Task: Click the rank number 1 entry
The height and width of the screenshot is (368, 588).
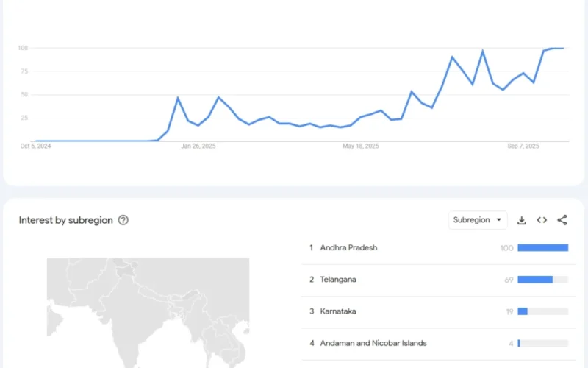Action: click(312, 248)
